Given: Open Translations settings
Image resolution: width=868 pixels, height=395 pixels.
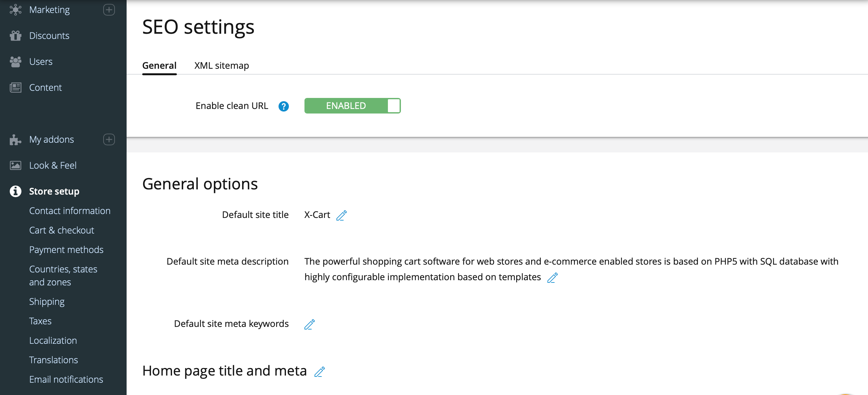Looking at the screenshot, I should point(54,360).
